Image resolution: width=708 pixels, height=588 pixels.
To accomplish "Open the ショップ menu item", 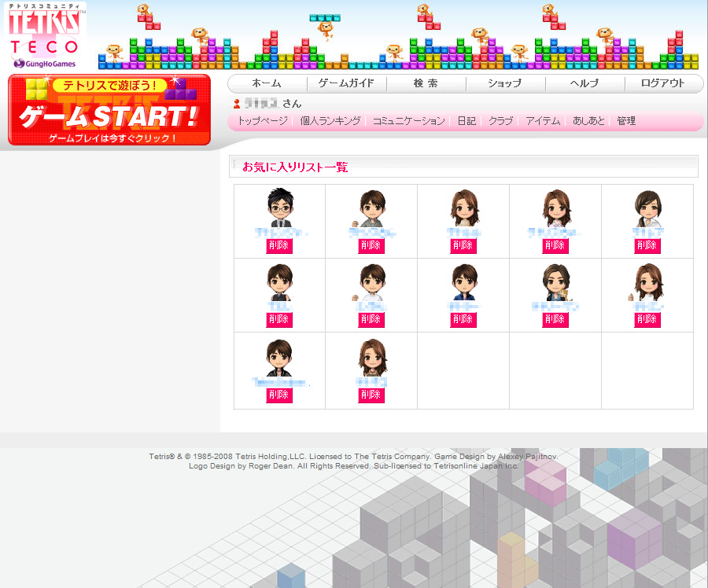I will coord(505,83).
